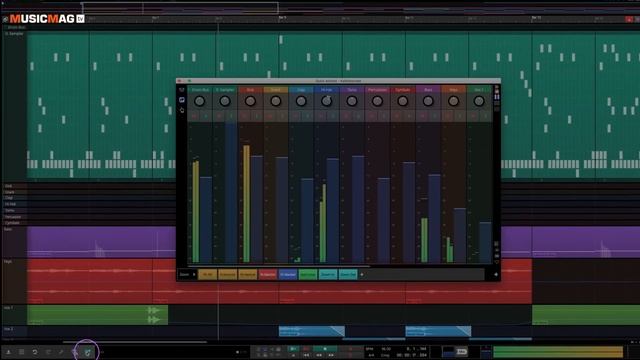Open the dropdown at the left of the mixer's plugin row

(x=188, y=275)
